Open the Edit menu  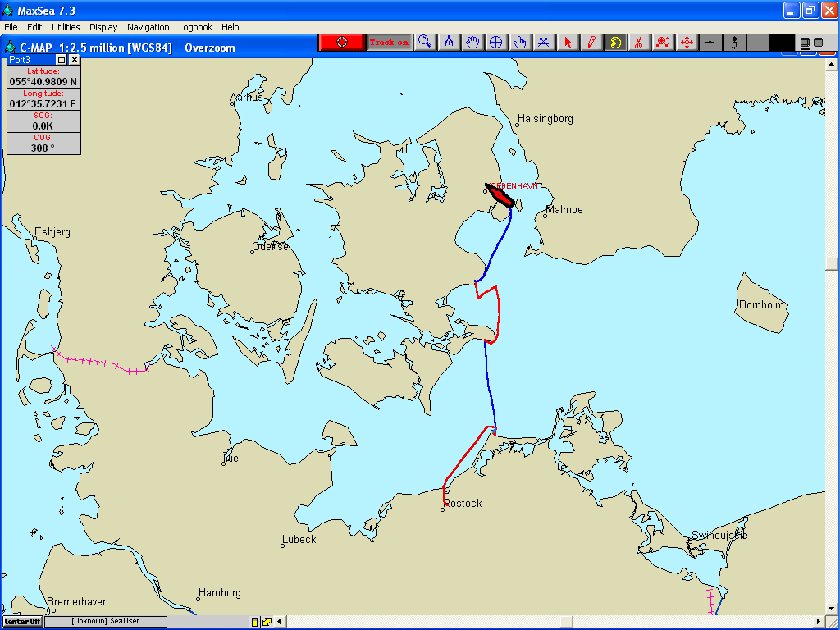point(34,27)
